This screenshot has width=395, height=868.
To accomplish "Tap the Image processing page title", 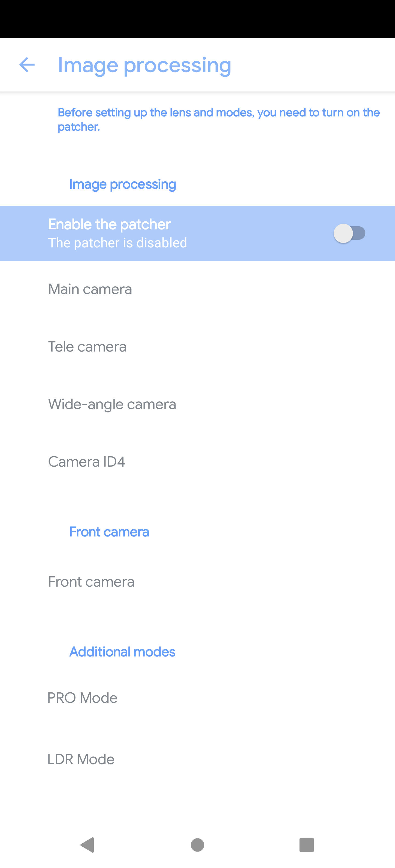I will (144, 65).
